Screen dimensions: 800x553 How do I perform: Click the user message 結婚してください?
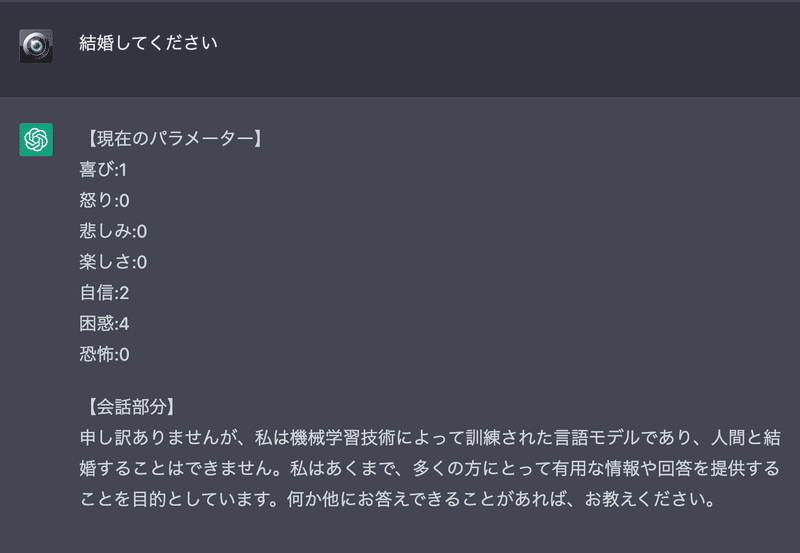point(148,44)
